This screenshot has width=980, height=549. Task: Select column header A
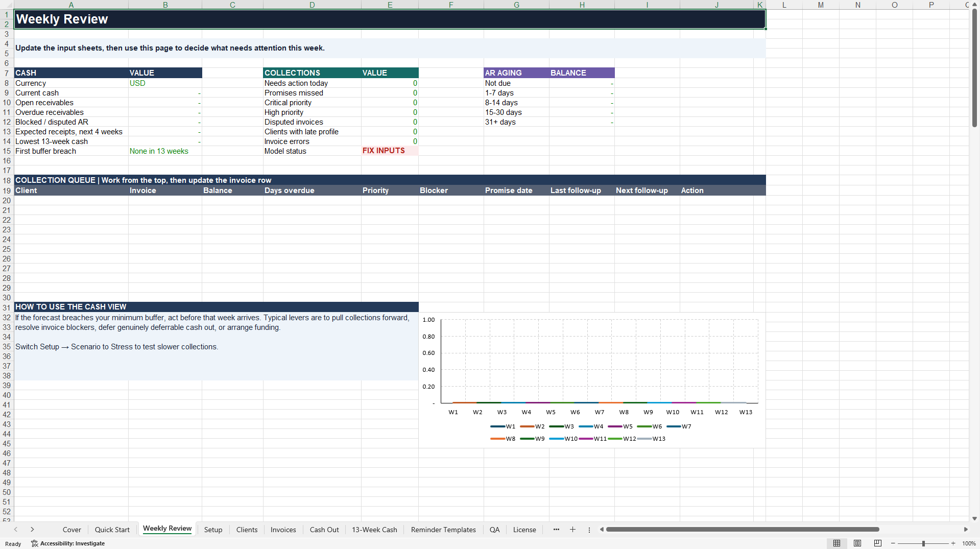tap(71, 5)
